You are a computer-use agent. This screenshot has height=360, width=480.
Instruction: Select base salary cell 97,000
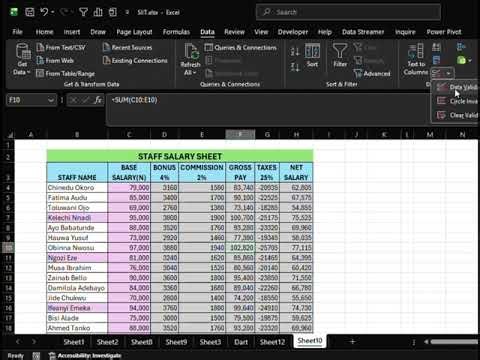pos(129,248)
